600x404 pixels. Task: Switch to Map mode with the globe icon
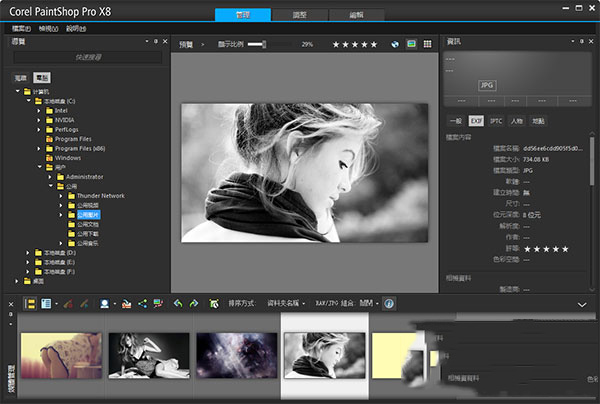[x=395, y=44]
